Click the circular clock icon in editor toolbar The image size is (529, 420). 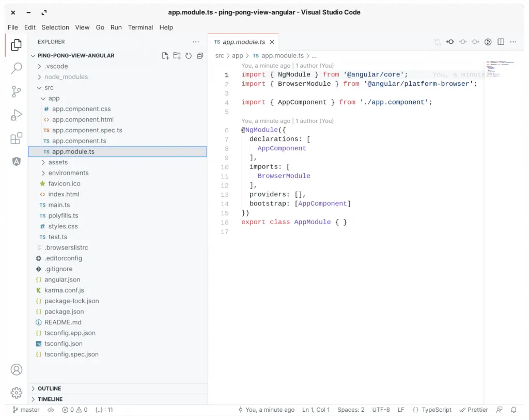[x=488, y=42]
